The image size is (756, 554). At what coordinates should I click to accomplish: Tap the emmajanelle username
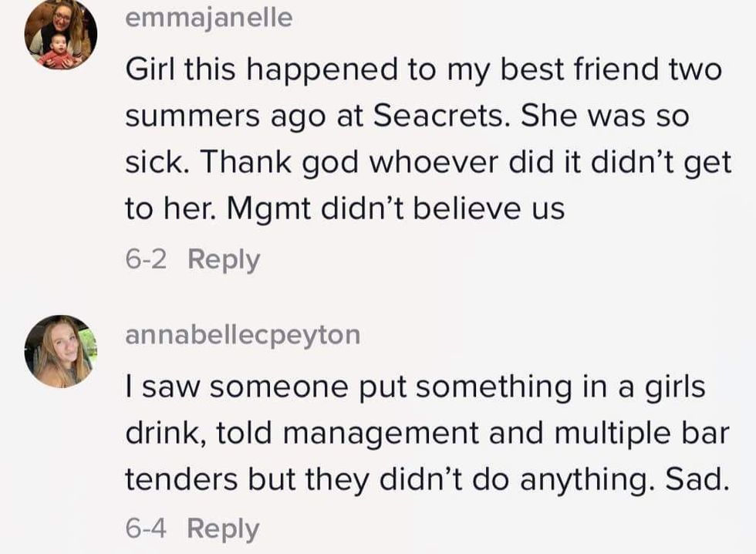208,18
